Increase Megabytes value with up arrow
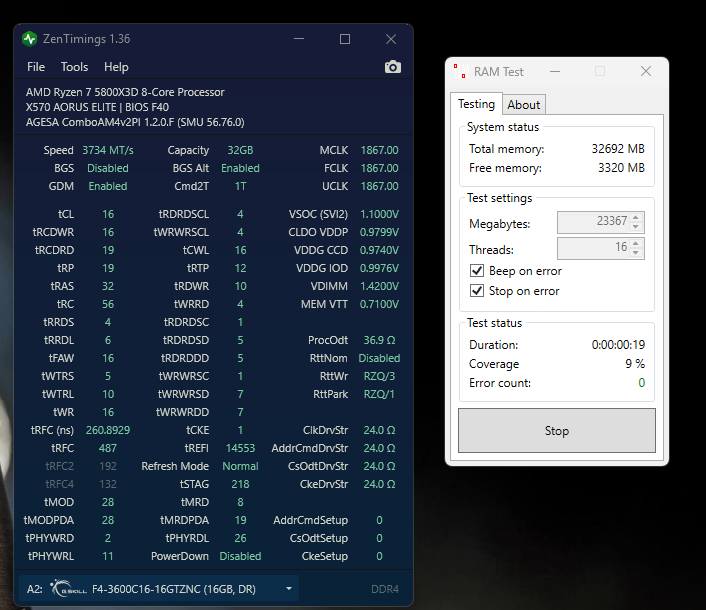This screenshot has width=706, height=610. pyautogui.click(x=636, y=217)
